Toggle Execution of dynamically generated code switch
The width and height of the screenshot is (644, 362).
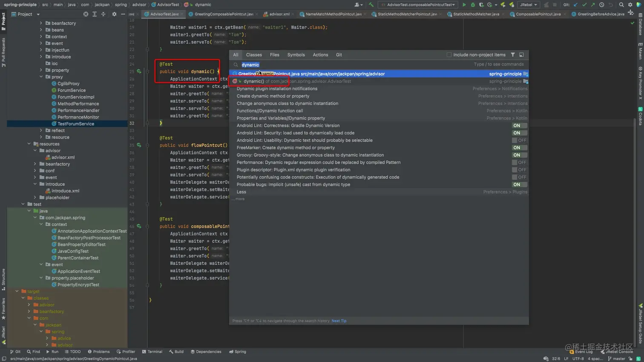(x=519, y=177)
